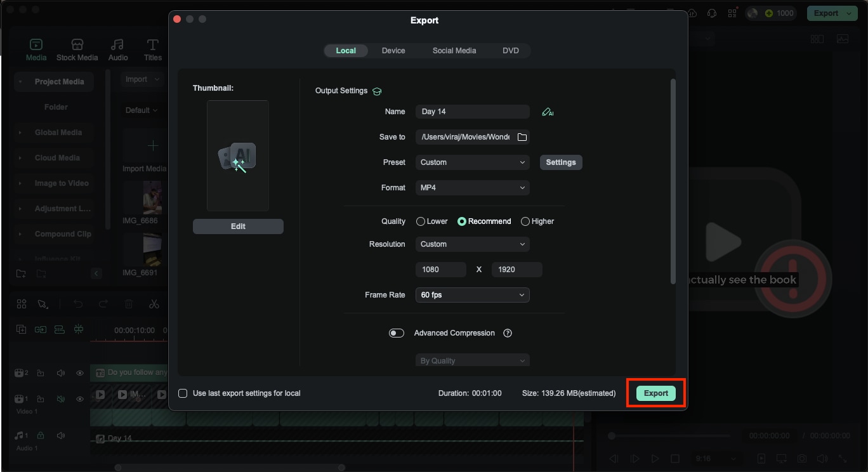Click the Output Settings tutorial cap icon

tap(377, 91)
